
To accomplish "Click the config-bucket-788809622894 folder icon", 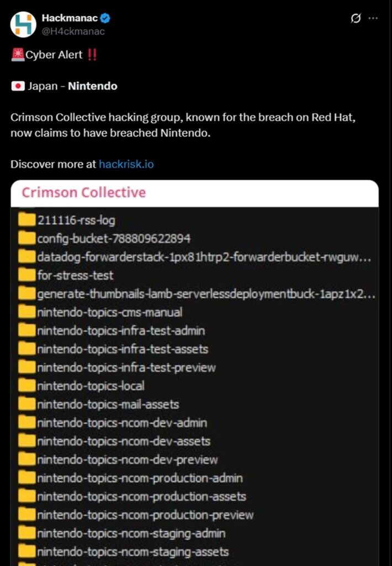I will click(27, 238).
